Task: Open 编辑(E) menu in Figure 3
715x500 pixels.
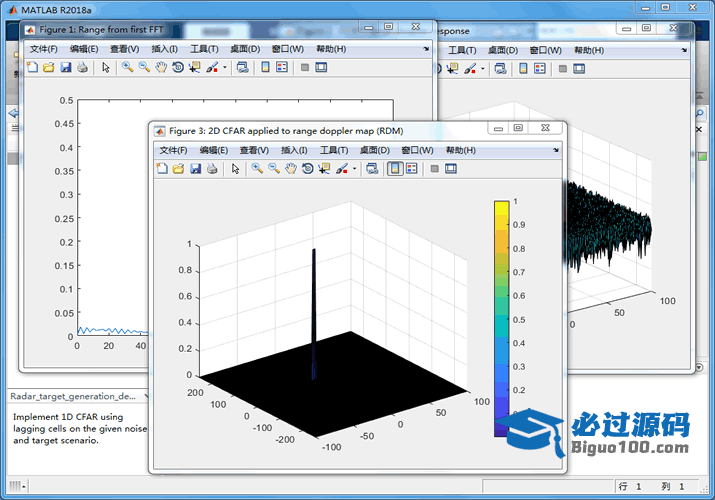Action: 213,150
